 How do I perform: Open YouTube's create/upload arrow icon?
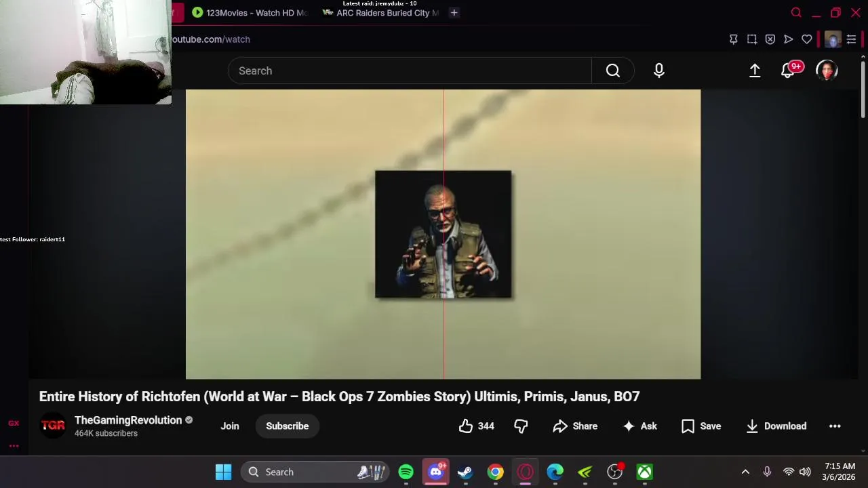755,70
